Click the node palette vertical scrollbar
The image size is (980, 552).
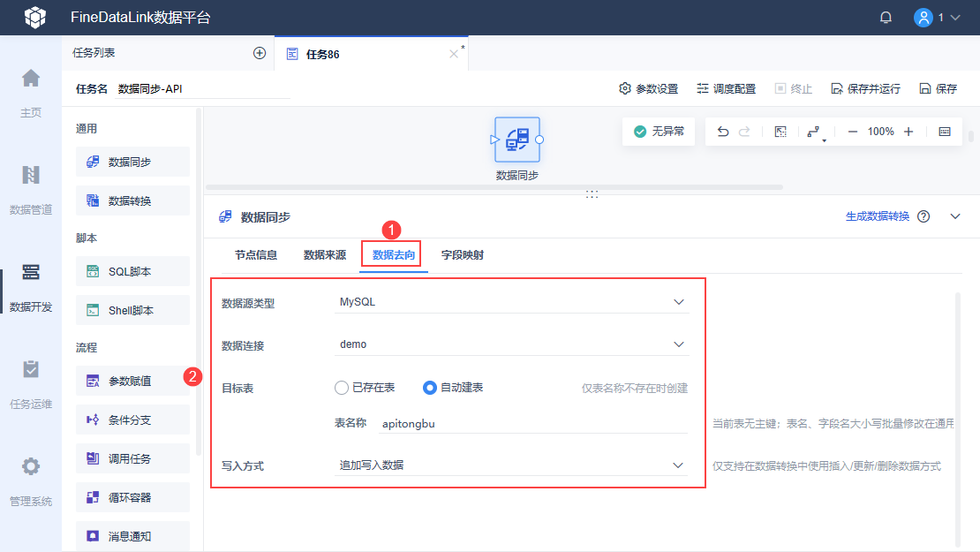(199, 282)
